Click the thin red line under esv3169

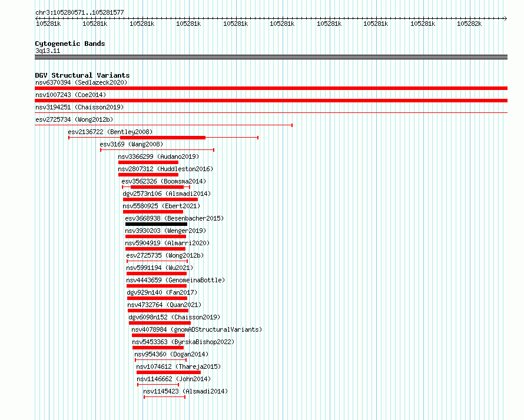[x=157, y=150]
